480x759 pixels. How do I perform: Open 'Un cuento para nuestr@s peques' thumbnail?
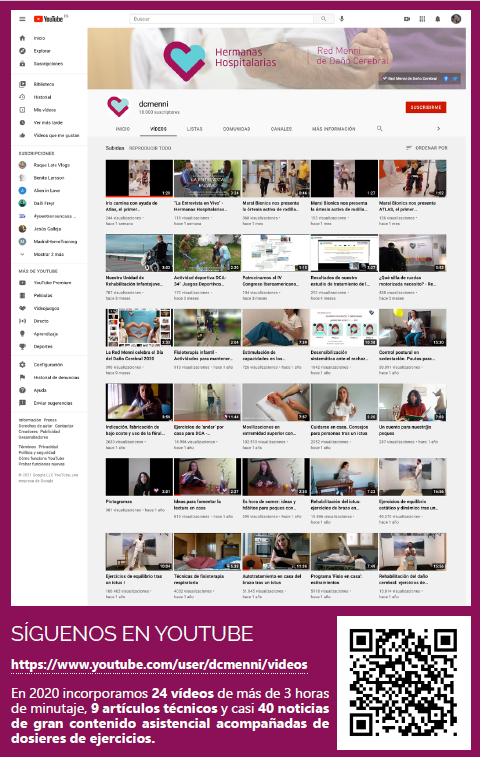[x=413, y=403]
